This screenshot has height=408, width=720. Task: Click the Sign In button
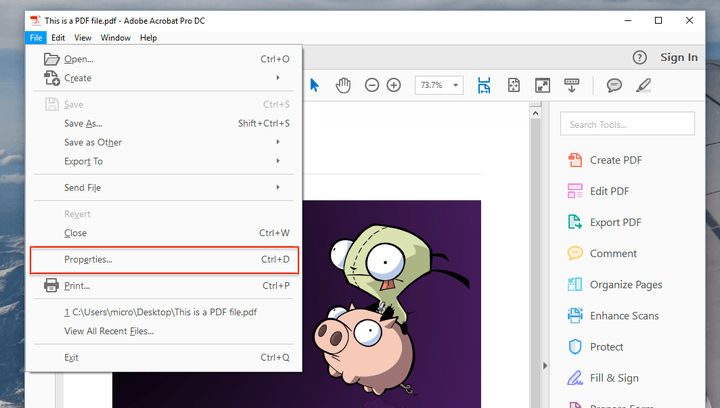point(679,57)
